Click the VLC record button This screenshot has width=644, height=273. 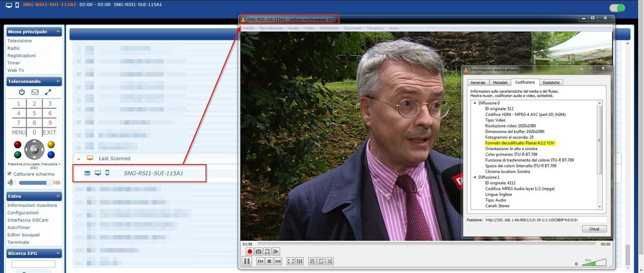(x=250, y=251)
